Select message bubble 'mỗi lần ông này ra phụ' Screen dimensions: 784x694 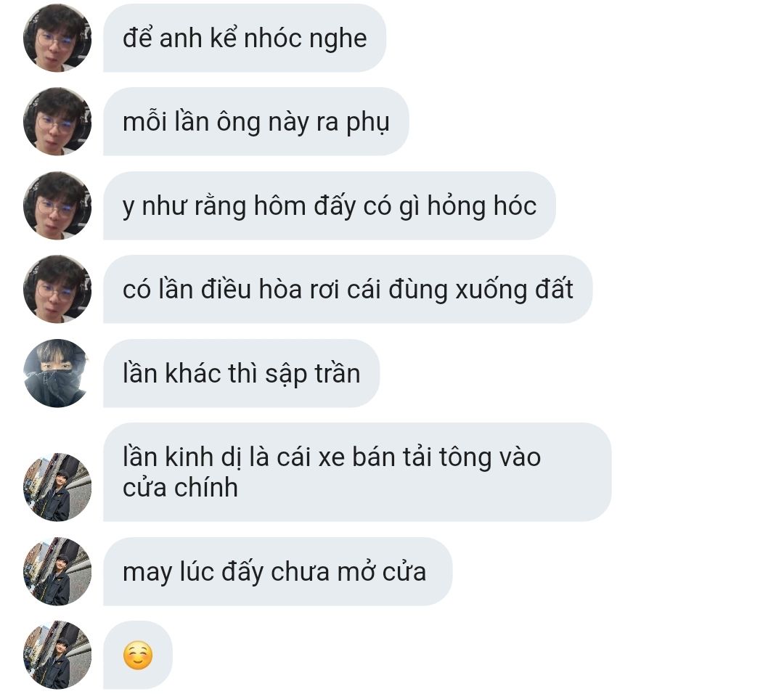[256, 121]
